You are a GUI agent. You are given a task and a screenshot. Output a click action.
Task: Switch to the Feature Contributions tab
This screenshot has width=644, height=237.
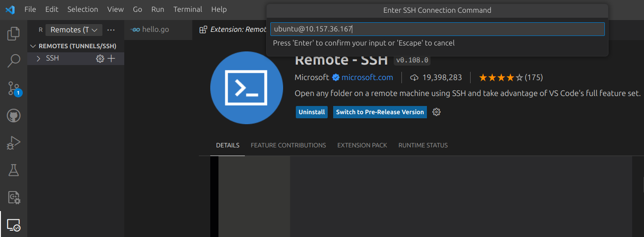288,145
